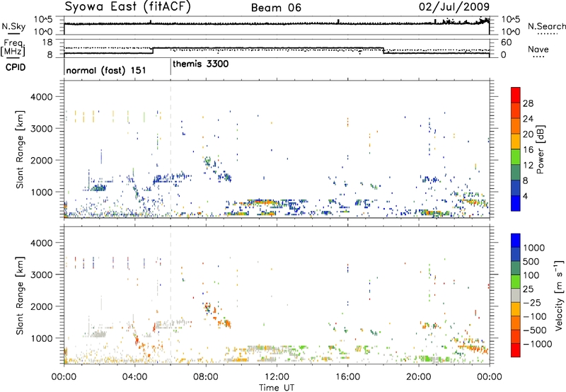Click the time axis label 16:00
566x392 pixels.
347,377
